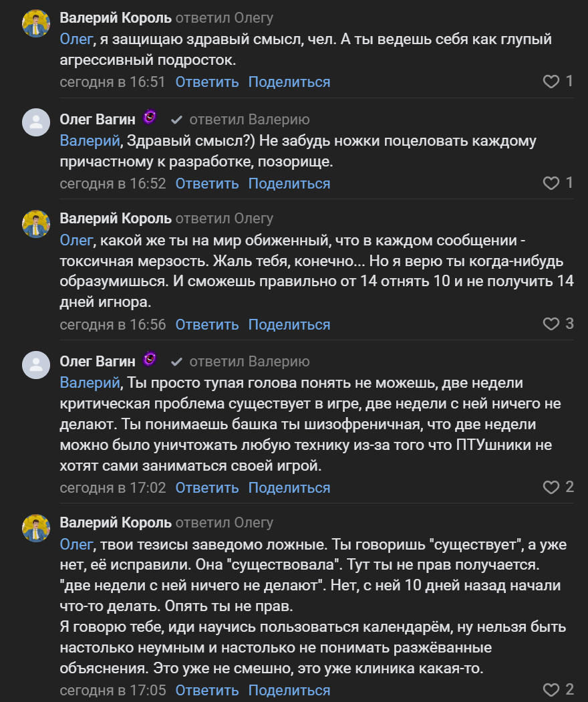Reply to the comment posted at 16:56
This screenshot has width=588, height=702.
[x=207, y=325]
